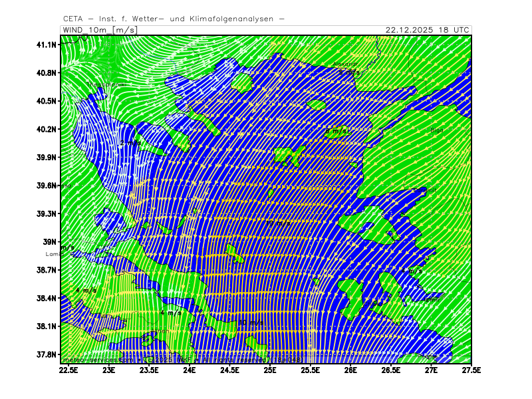Click the 10 m/s wind speed label
Viewport: 532px width, 399px height.
pos(251,323)
